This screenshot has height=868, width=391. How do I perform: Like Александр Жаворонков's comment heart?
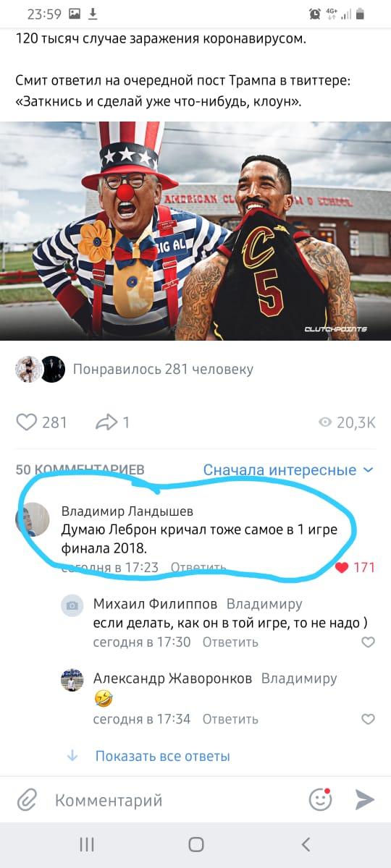pyautogui.click(x=368, y=719)
